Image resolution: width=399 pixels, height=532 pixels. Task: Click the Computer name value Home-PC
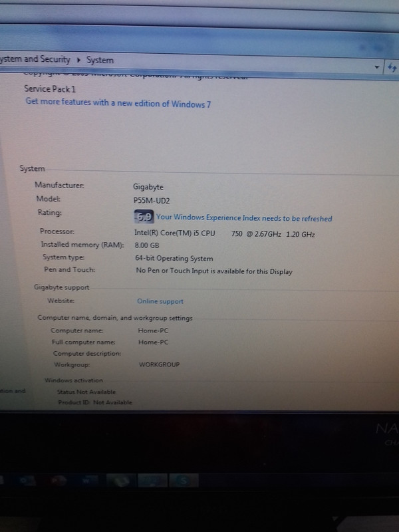(x=153, y=331)
